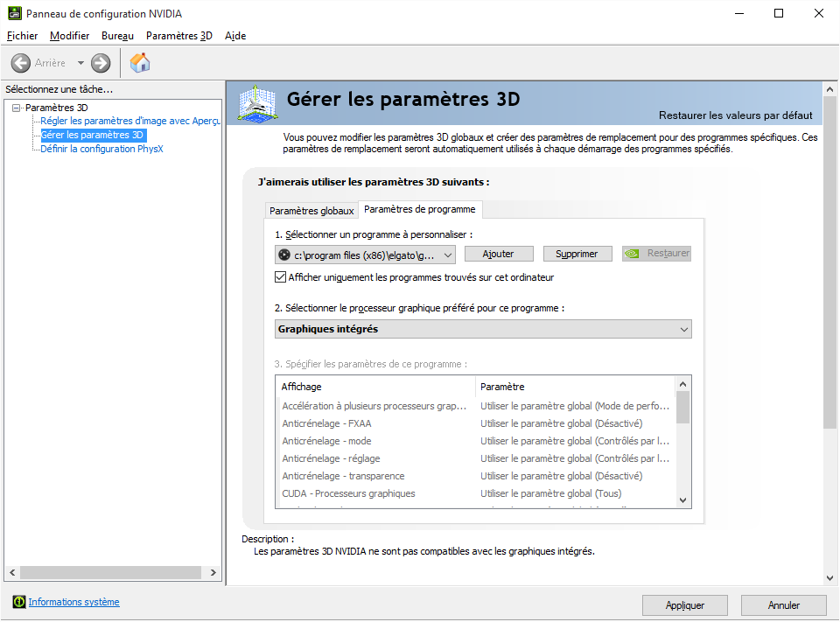Viewport: 840px width, 622px height.
Task: Click the Affichage column header
Action: pyautogui.click(x=375, y=387)
